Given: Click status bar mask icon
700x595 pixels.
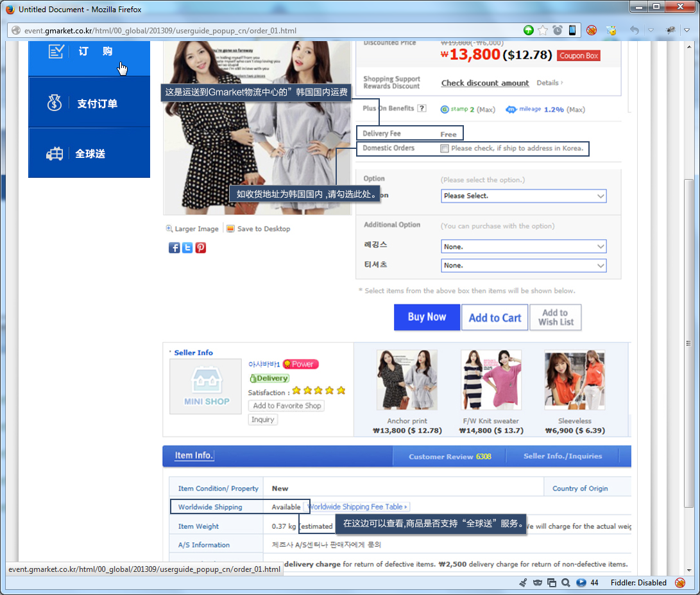Looking at the screenshot, I should click(538, 583).
